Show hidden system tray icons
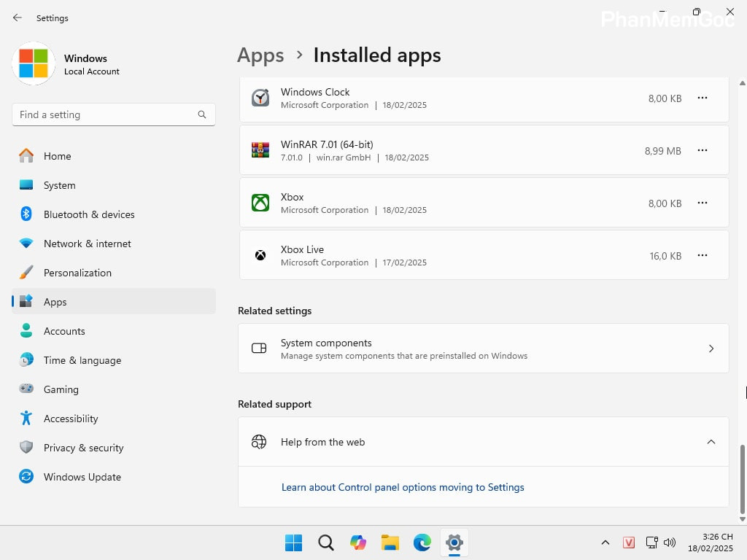 point(605,542)
